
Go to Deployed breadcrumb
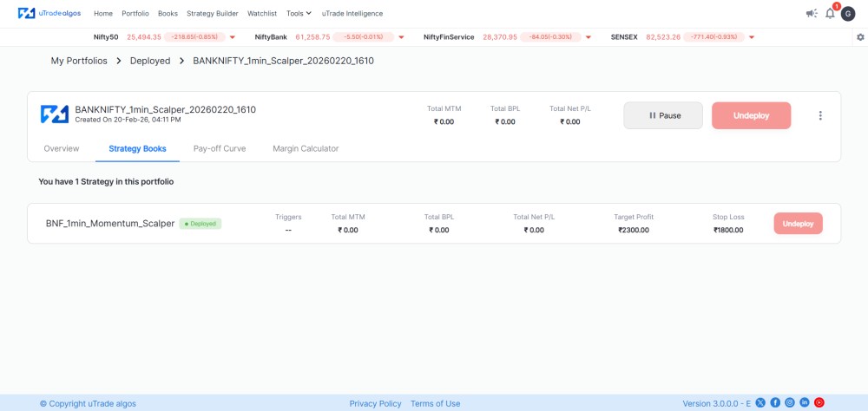pos(150,61)
